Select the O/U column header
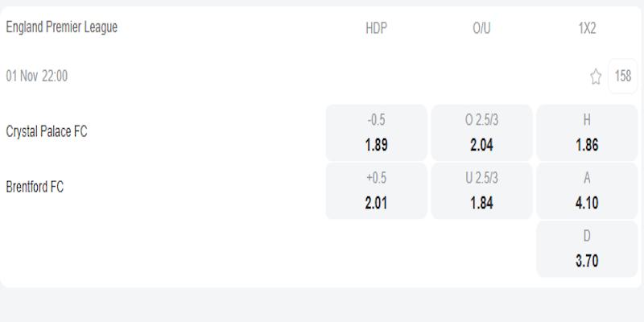The width and height of the screenshot is (644, 322). [x=481, y=27]
